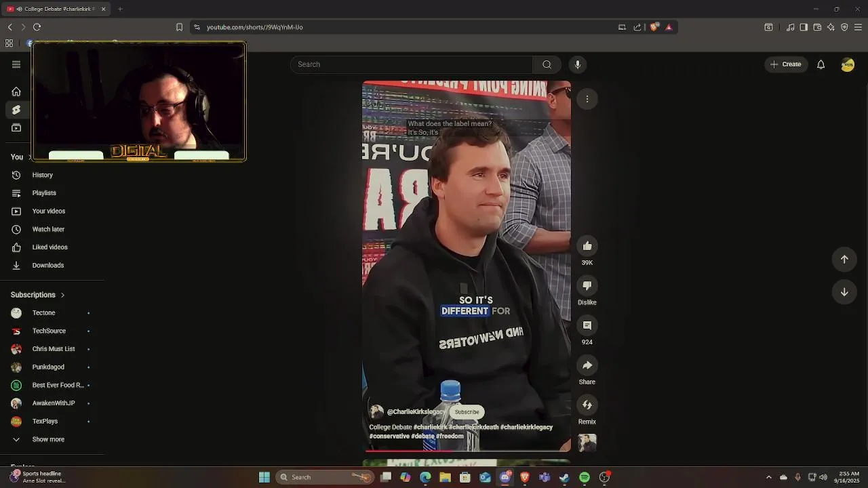The height and width of the screenshot is (488, 868).
Task: Expand the Subscriptions section chevron
Action: (62, 295)
